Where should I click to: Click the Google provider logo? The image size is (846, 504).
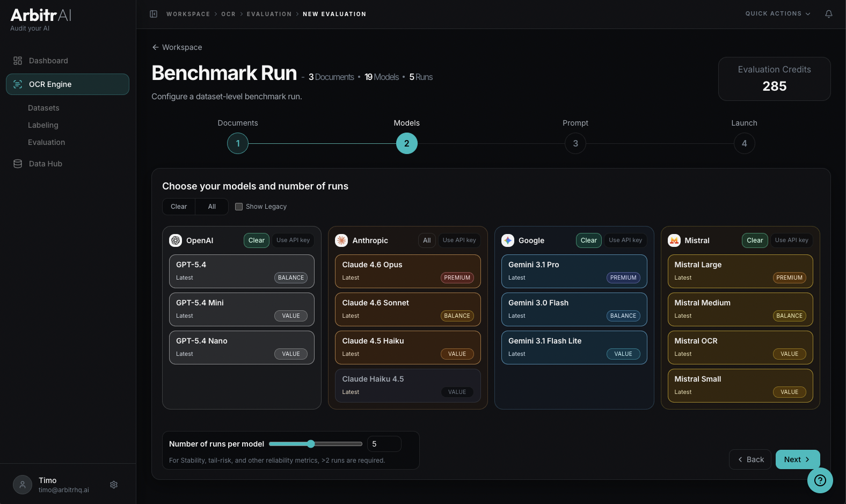(x=508, y=240)
